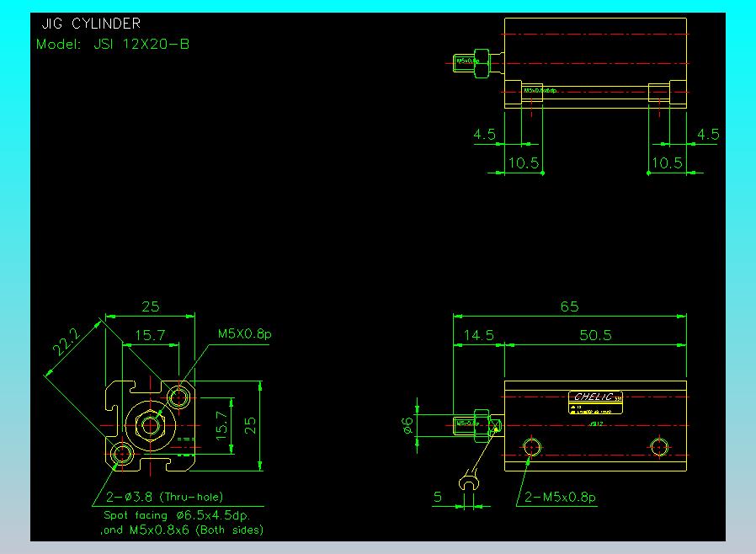Select the "Model: JSI 12X20-B" label
Viewport: 756px width, 554px height.
[113, 45]
